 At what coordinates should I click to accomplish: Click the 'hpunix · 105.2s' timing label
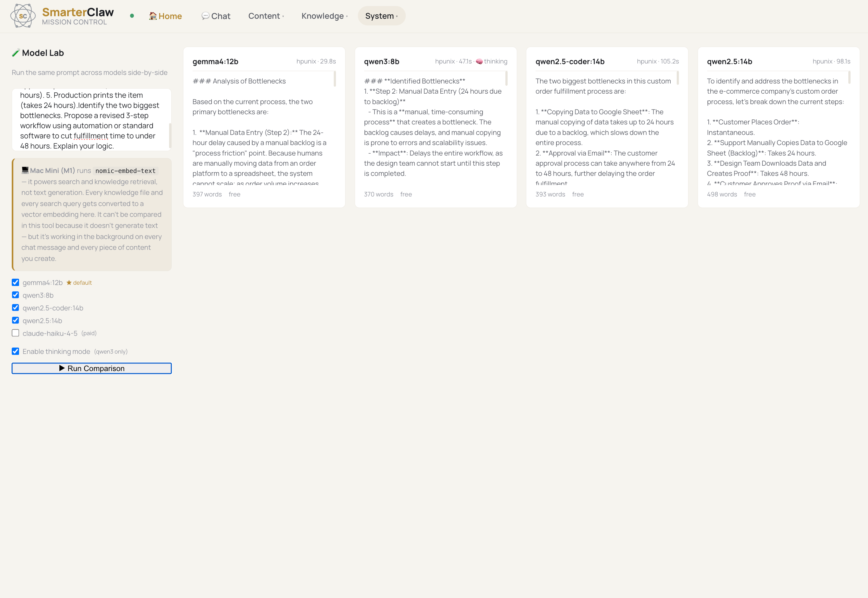pos(658,62)
